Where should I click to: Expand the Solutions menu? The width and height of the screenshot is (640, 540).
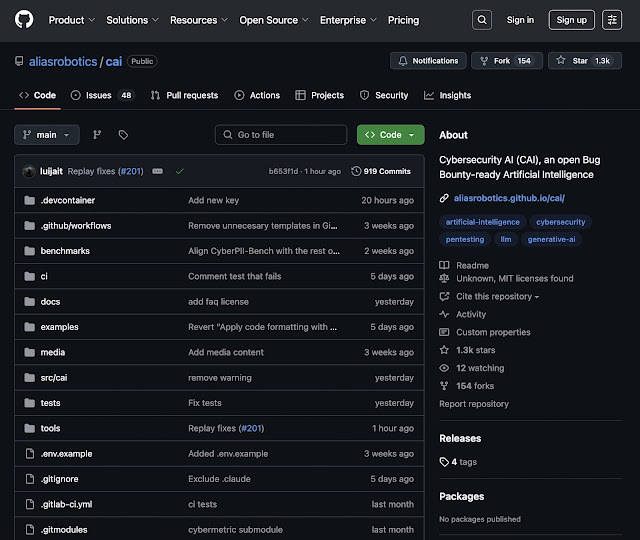pos(132,20)
